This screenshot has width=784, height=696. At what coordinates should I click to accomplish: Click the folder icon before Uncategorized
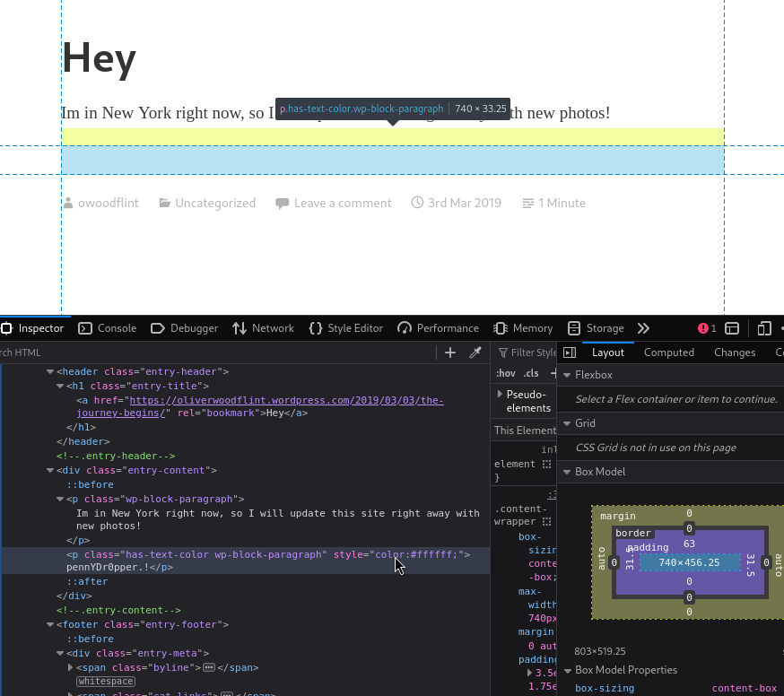(x=164, y=203)
